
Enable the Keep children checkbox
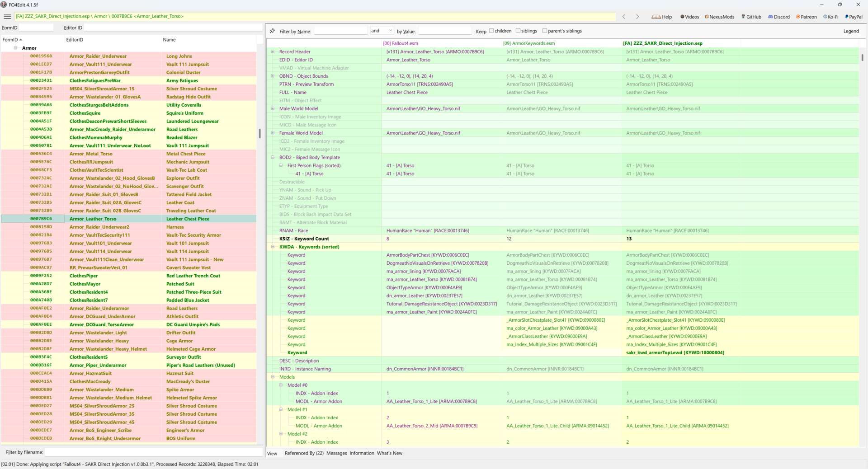tap(491, 31)
